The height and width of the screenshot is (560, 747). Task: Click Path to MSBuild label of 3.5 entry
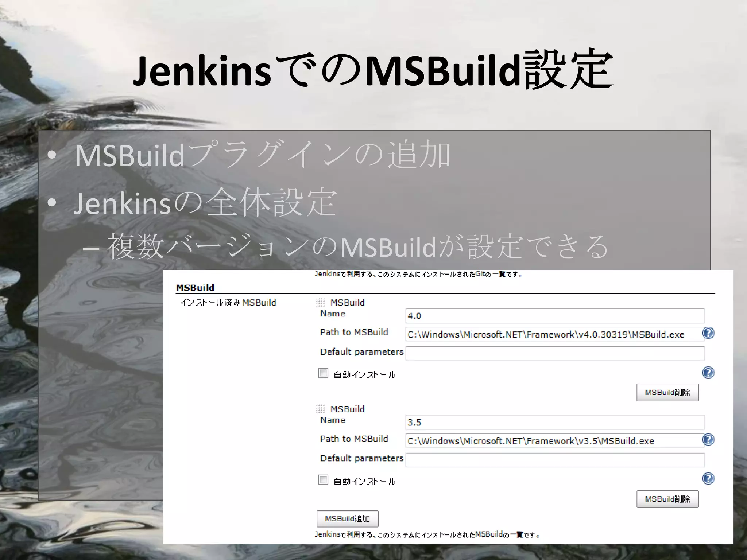click(x=354, y=439)
